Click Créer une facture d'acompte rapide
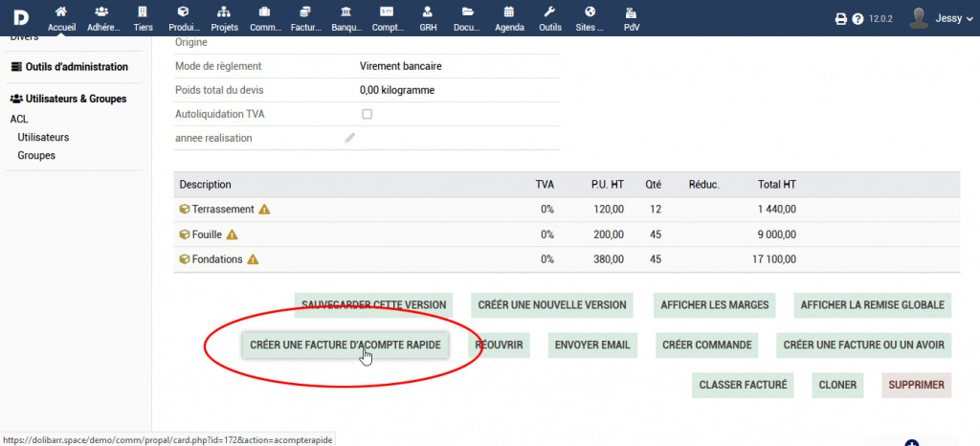 click(345, 345)
